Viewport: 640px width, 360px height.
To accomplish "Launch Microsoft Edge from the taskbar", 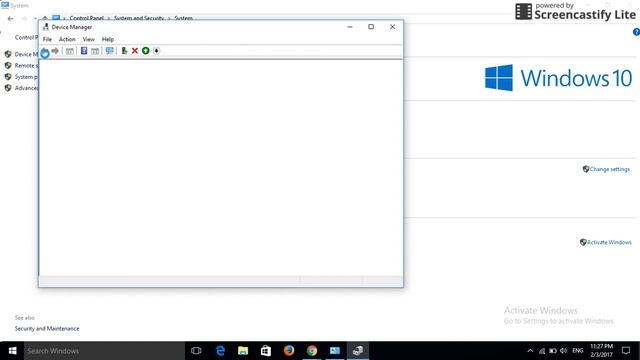I will click(220, 351).
